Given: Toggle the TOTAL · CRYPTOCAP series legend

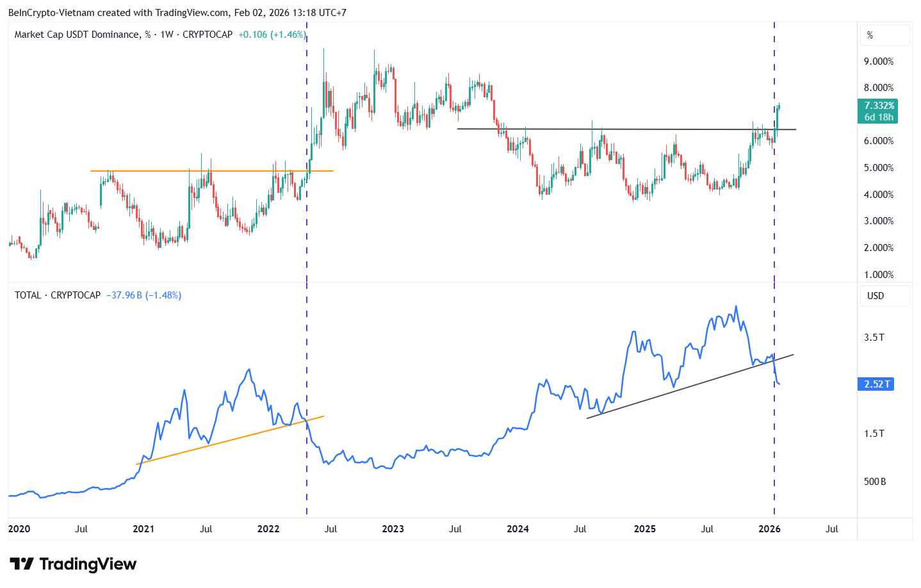Looking at the screenshot, I should tap(31, 295).
